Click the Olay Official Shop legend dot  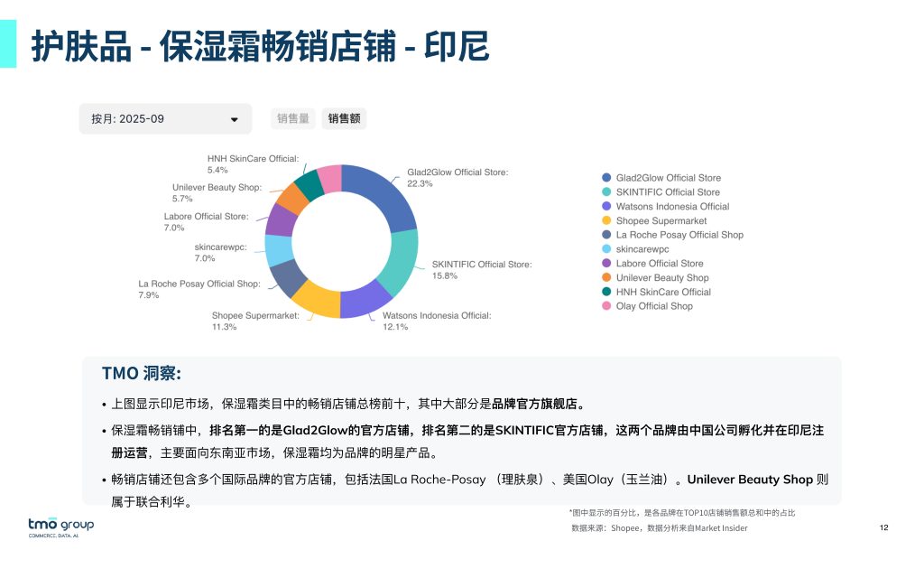pos(606,305)
